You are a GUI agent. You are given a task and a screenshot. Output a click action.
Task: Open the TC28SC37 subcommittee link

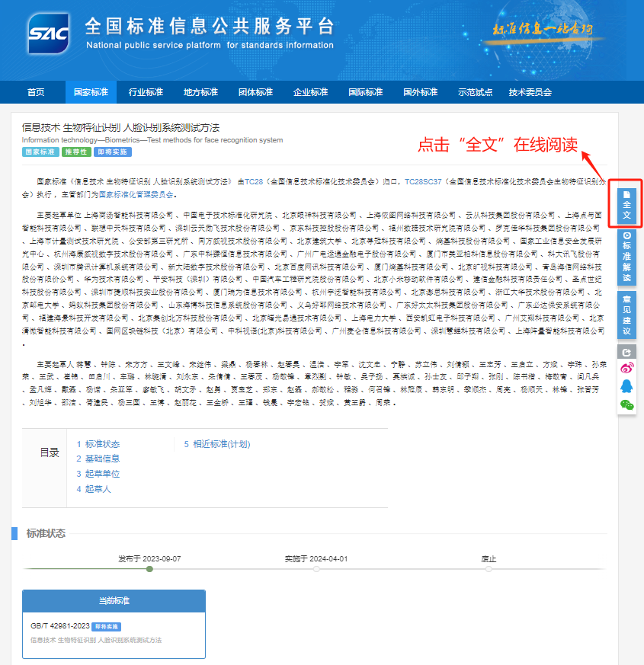click(421, 183)
